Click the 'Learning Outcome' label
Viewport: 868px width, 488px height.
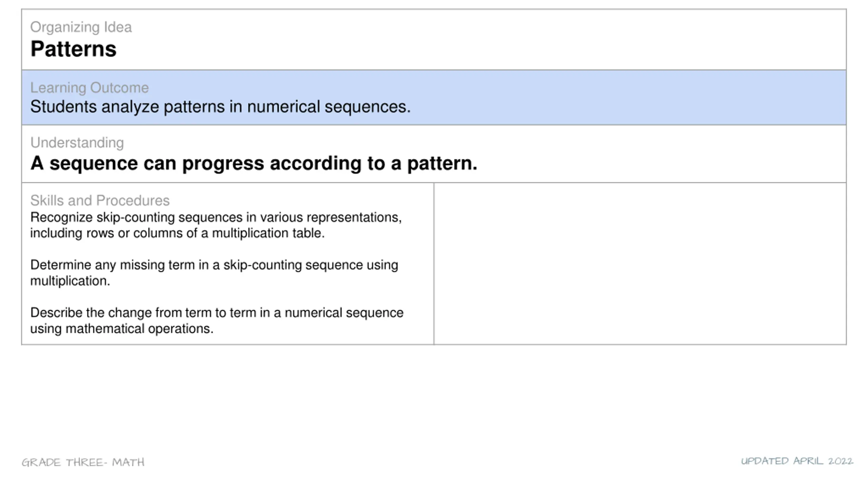pos(90,88)
